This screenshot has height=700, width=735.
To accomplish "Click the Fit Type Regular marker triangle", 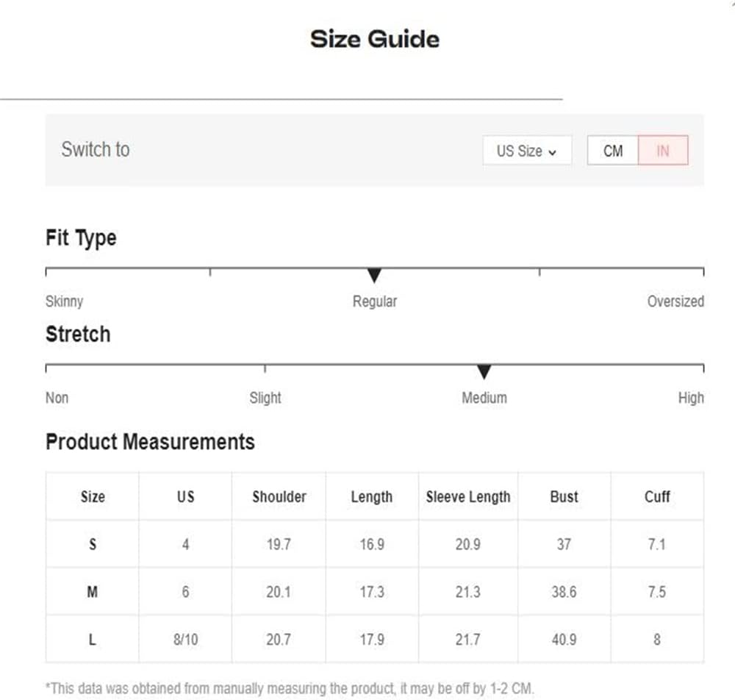I will point(374,275).
